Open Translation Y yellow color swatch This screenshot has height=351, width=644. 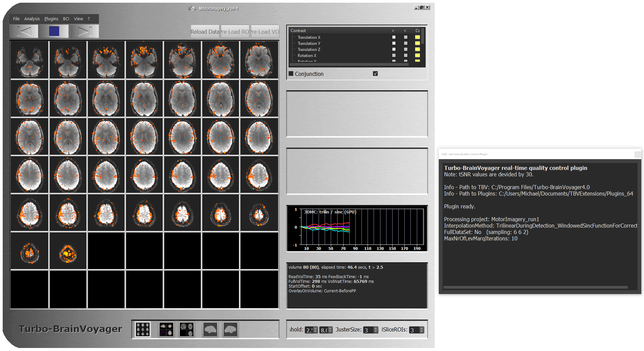tap(418, 43)
